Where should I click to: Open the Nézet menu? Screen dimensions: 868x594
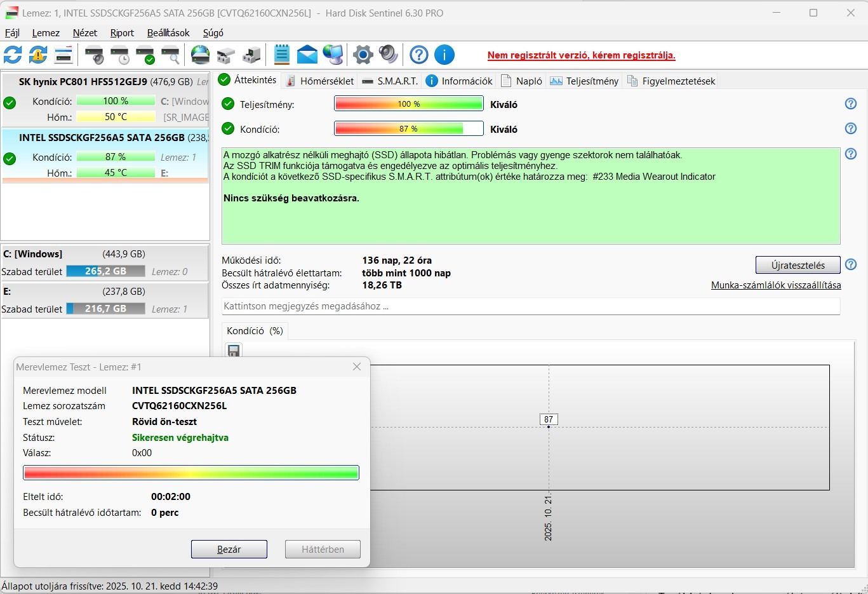pyautogui.click(x=85, y=33)
